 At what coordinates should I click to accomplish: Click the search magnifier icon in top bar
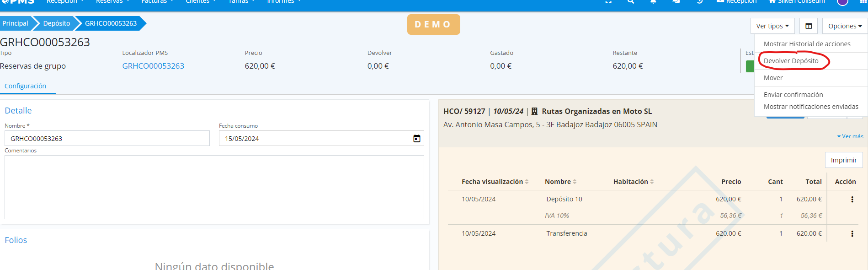[x=631, y=2]
